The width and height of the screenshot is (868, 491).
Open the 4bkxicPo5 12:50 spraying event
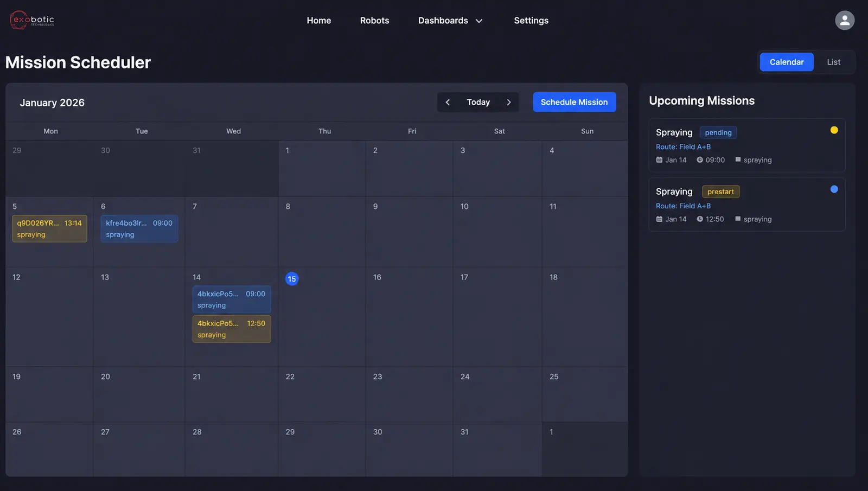point(232,329)
